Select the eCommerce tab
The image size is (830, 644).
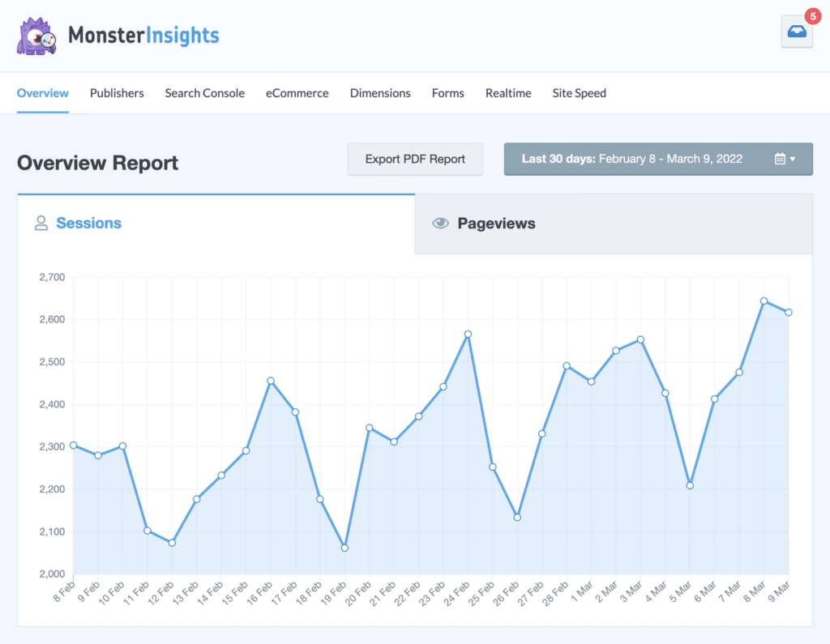point(297,93)
